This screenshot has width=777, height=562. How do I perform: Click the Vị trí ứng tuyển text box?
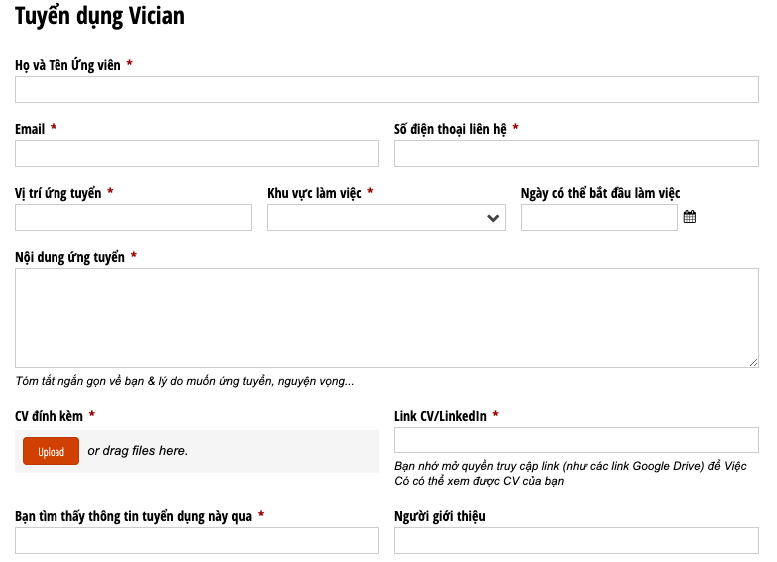133,218
